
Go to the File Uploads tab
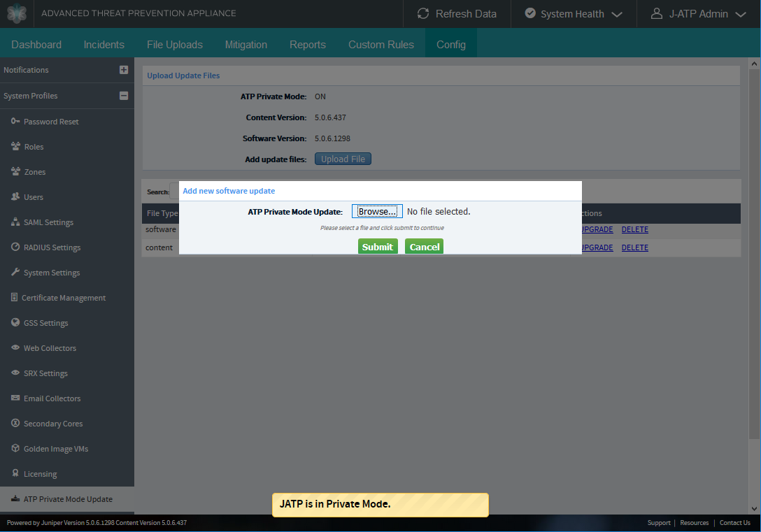click(x=175, y=45)
